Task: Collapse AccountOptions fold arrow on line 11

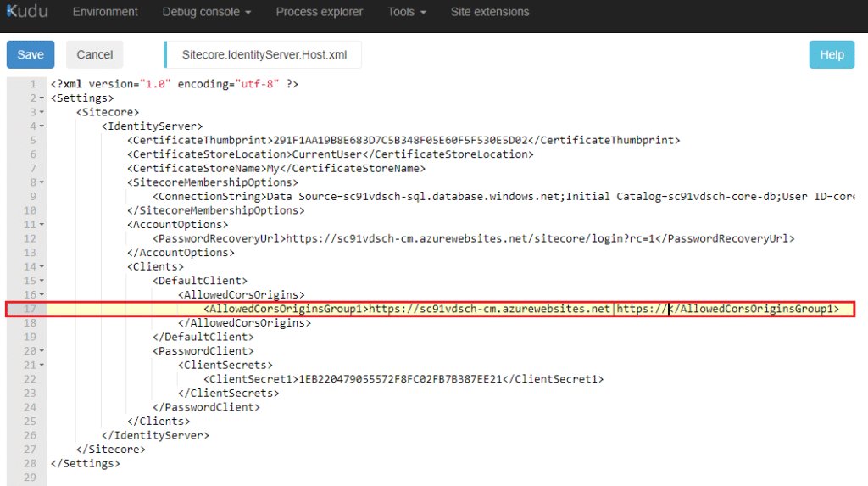Action: click(x=42, y=225)
